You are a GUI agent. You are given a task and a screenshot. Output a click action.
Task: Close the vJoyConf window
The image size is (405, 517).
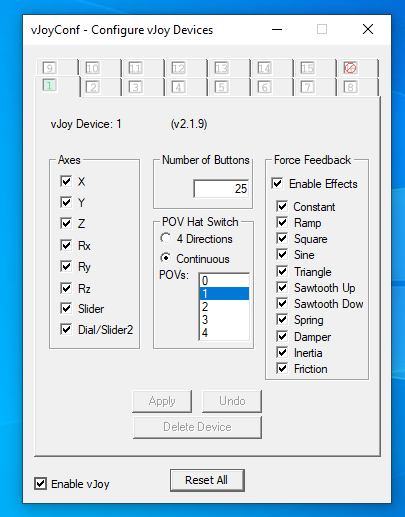coord(368,29)
